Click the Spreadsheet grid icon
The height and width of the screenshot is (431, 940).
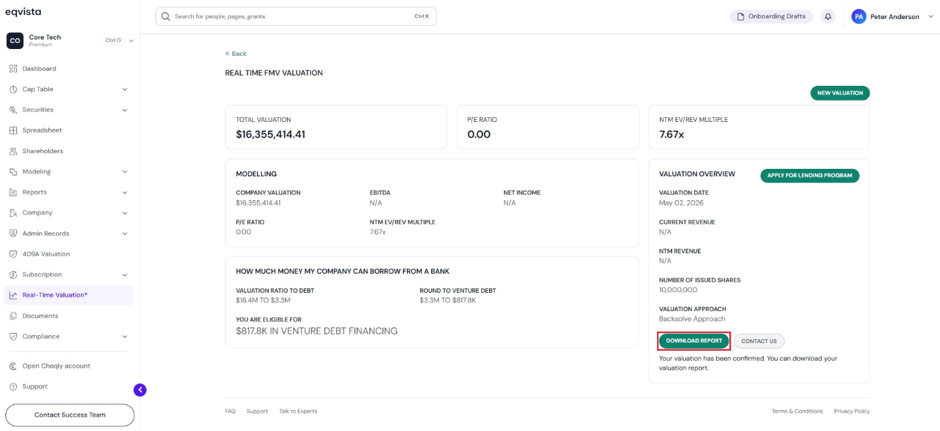[x=13, y=130]
